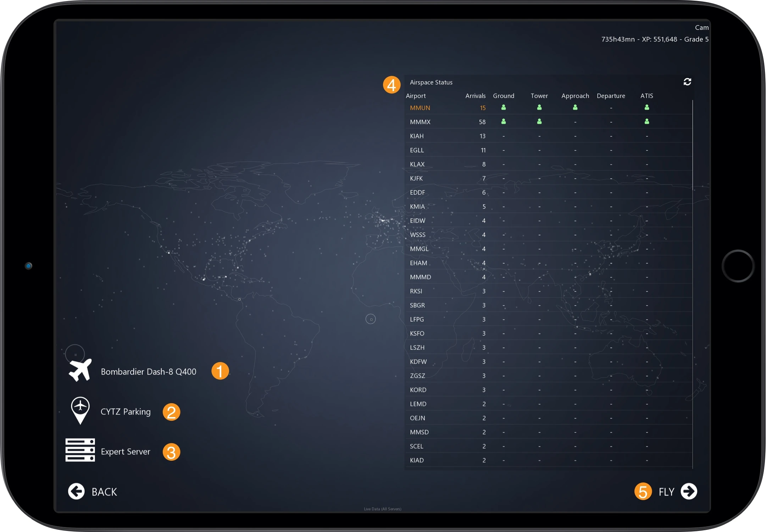Click MMUN Approach controller icon
The height and width of the screenshot is (532, 766).
(575, 107)
